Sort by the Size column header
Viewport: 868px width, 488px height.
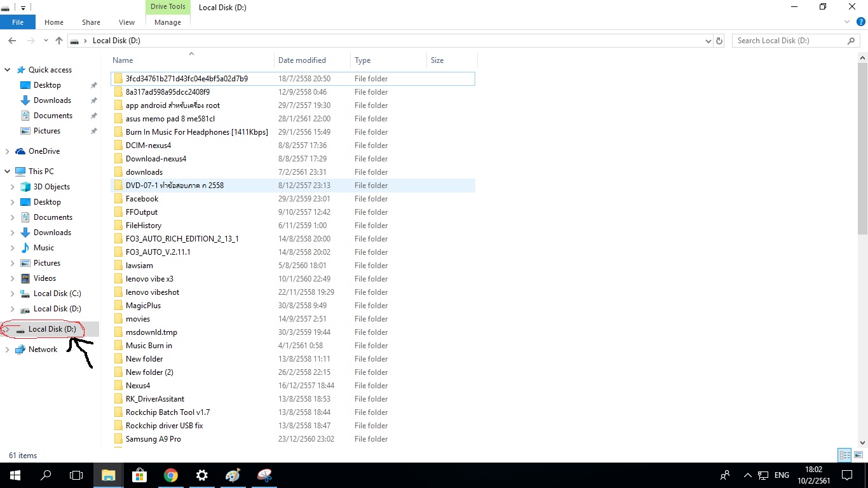coord(452,60)
